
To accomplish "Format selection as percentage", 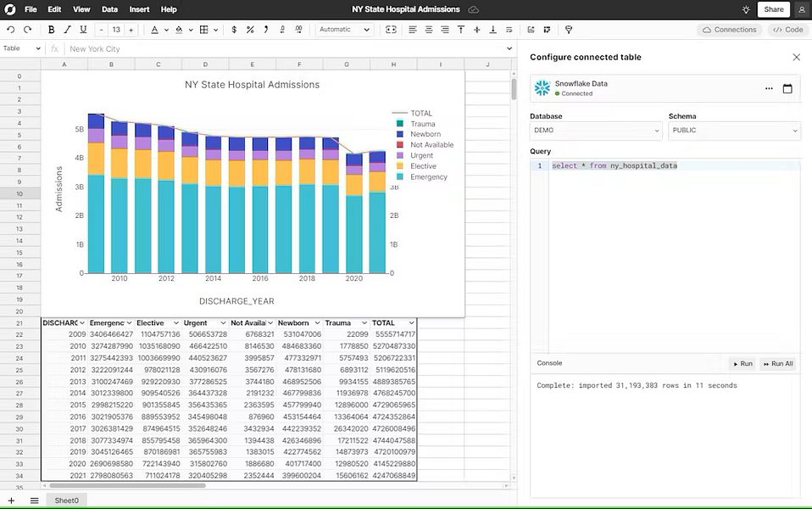I will coord(250,29).
